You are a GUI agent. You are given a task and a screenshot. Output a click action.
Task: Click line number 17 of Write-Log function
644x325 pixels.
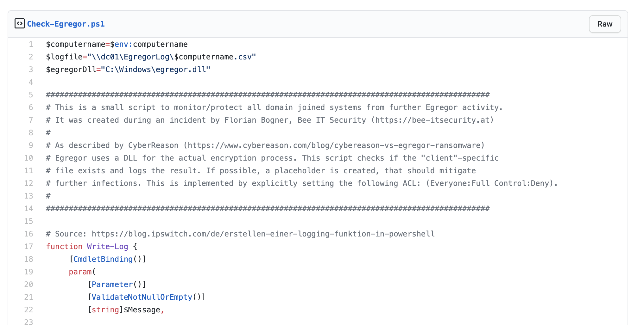[x=29, y=247]
